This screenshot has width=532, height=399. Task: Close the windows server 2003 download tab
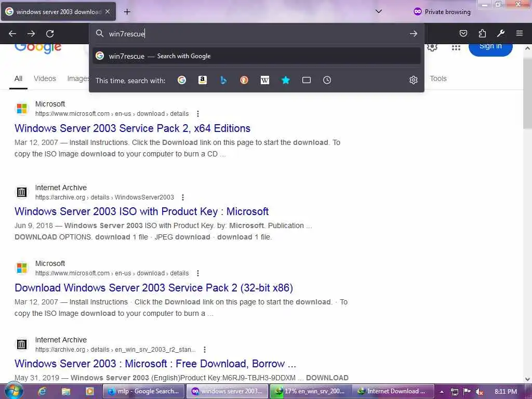108,11
